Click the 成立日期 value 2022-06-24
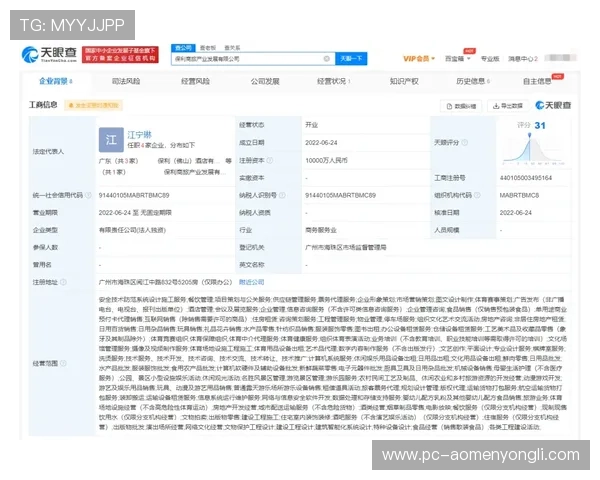Screen dimensions: 600x480 tap(321, 143)
